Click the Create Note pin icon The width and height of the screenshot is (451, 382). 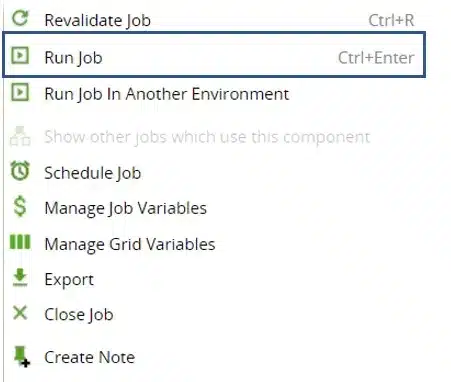pos(22,356)
